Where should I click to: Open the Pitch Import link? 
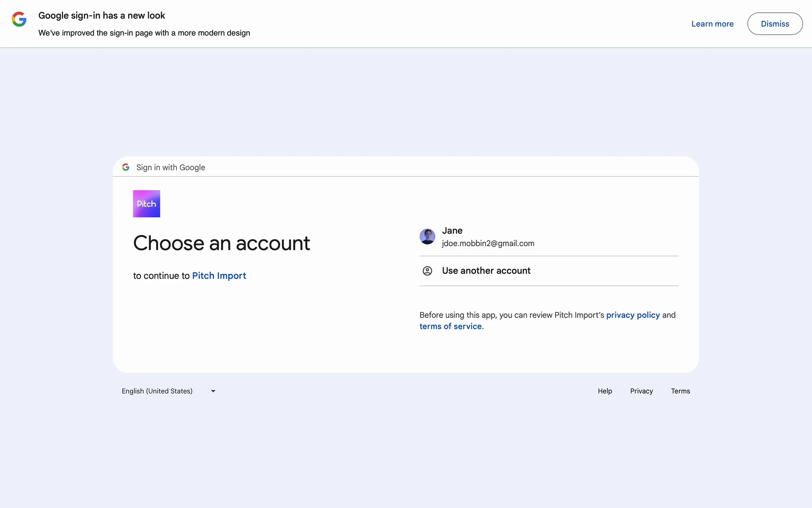click(219, 276)
